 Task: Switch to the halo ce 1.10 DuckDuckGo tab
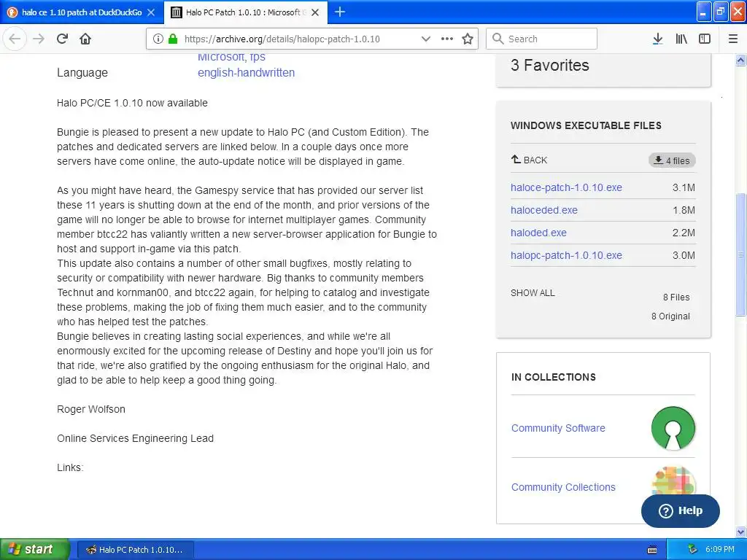(x=82, y=12)
